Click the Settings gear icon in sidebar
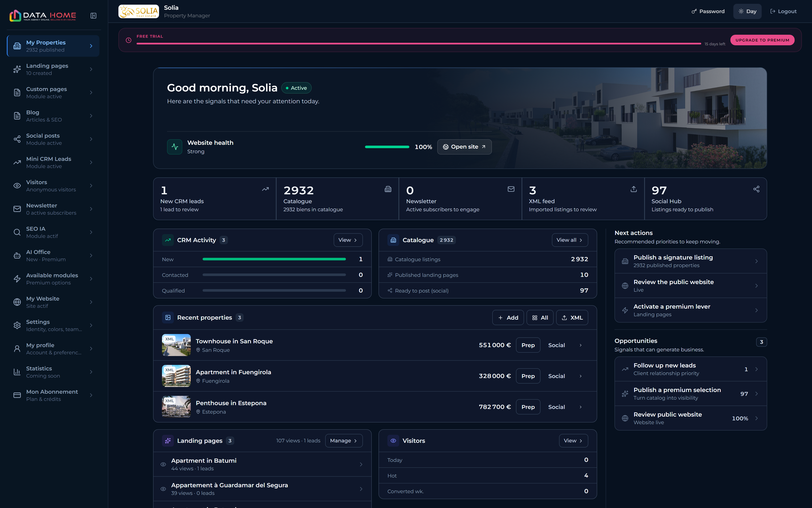 coord(17,325)
